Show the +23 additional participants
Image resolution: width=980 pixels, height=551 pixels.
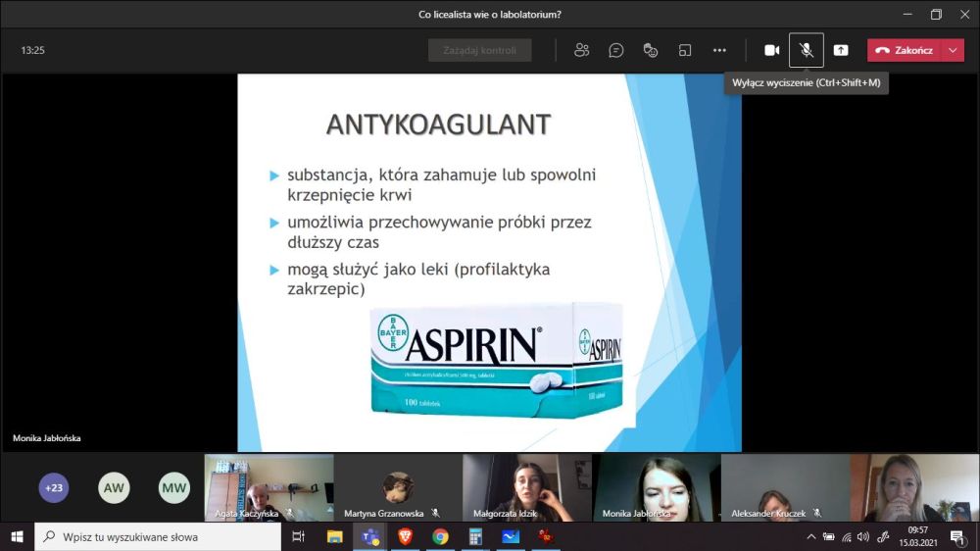[54, 488]
